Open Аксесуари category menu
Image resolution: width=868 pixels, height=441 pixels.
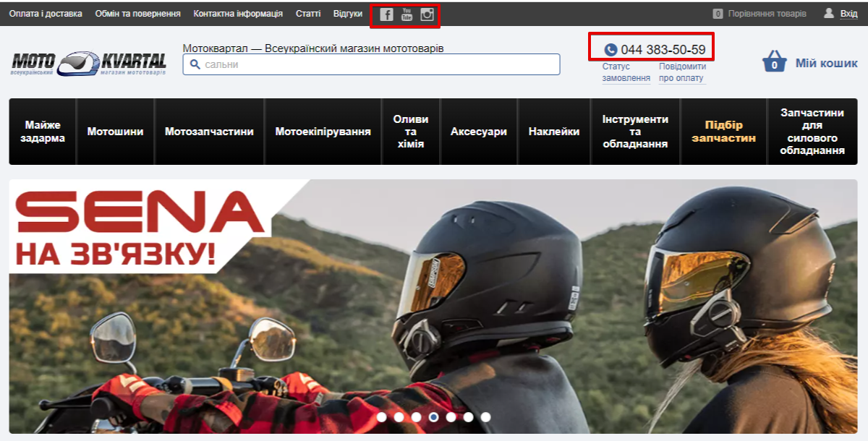tap(479, 132)
